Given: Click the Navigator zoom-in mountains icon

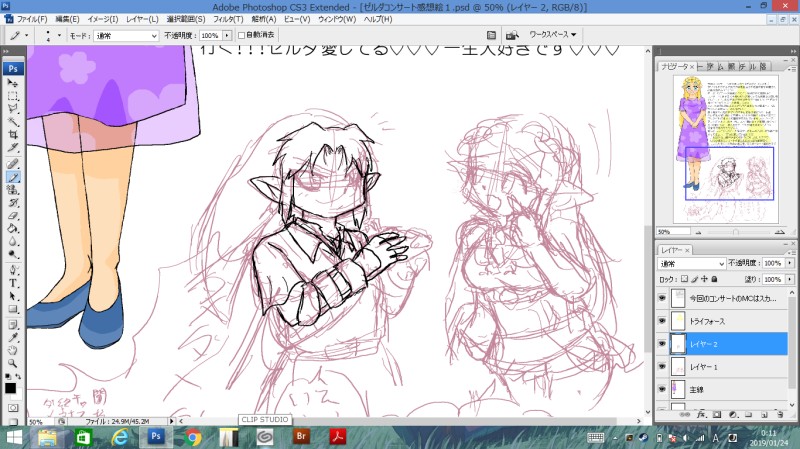Looking at the screenshot, I should (780, 232).
